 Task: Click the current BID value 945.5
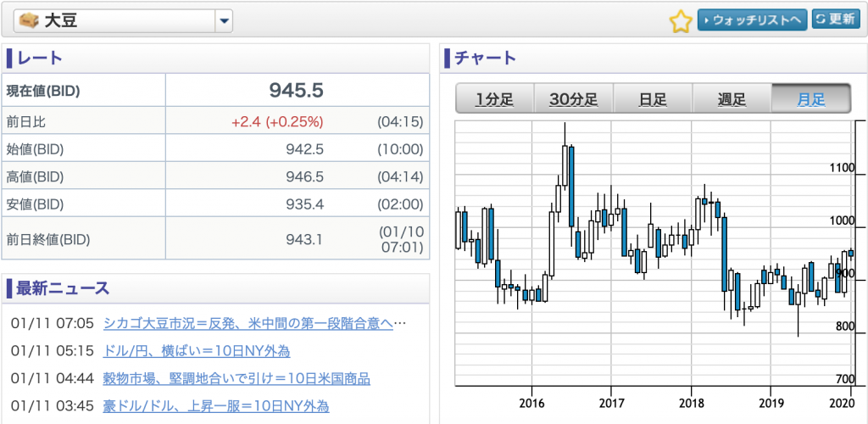[297, 90]
